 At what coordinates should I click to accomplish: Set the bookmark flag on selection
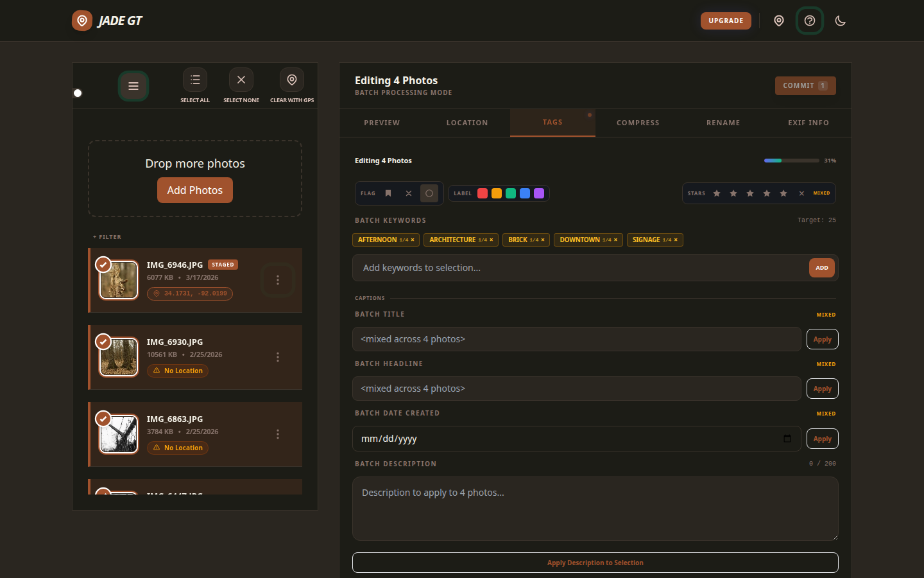pos(388,193)
